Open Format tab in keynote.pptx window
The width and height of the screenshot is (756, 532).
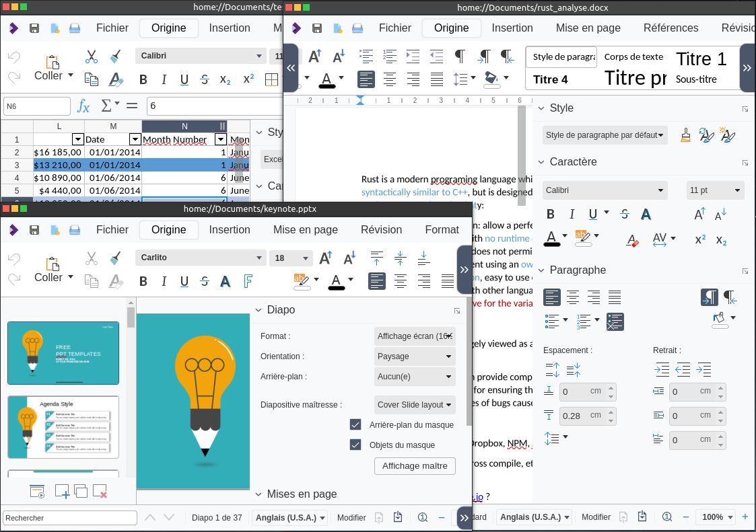[442, 230]
